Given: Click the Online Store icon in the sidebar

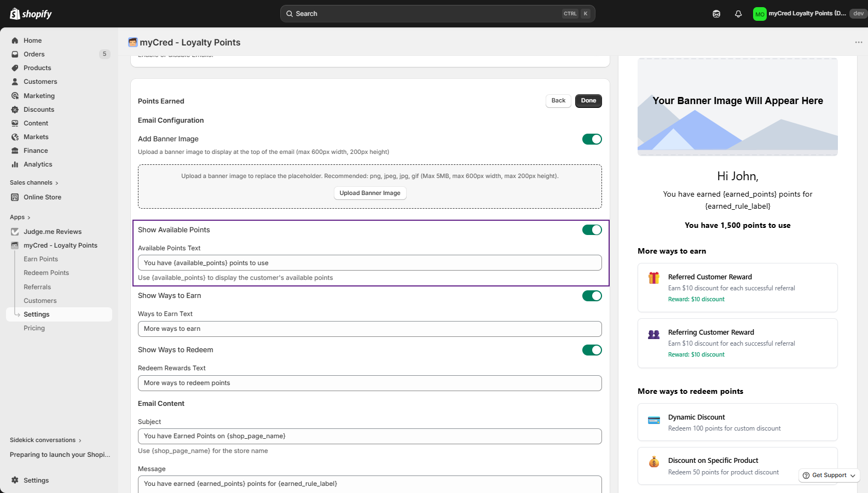Looking at the screenshot, I should (x=15, y=197).
